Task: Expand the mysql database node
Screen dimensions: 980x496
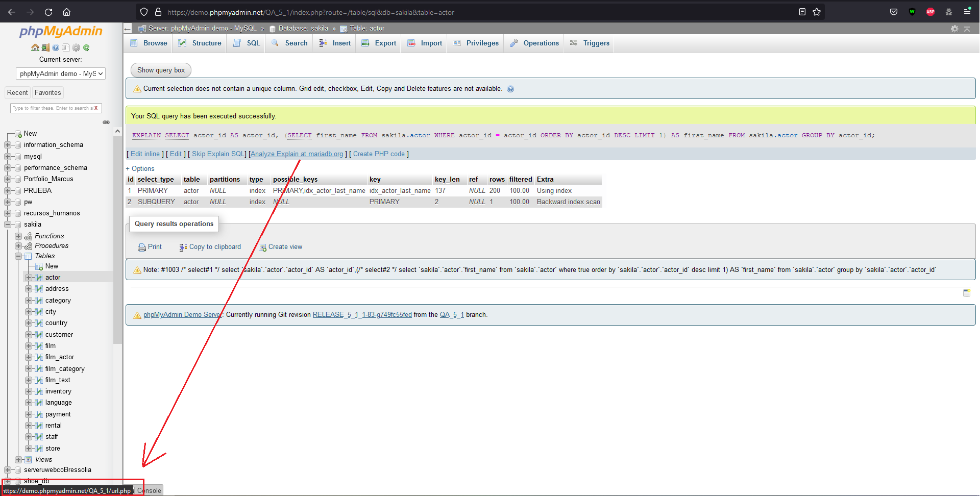Action: 8,156
